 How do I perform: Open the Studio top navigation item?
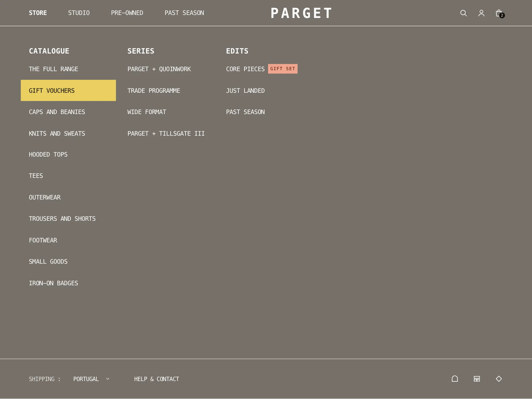point(79,13)
